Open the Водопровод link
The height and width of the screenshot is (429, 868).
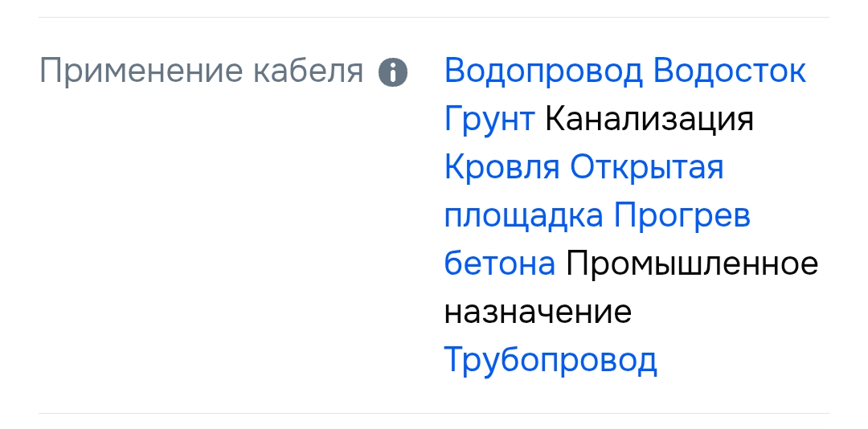tap(543, 71)
